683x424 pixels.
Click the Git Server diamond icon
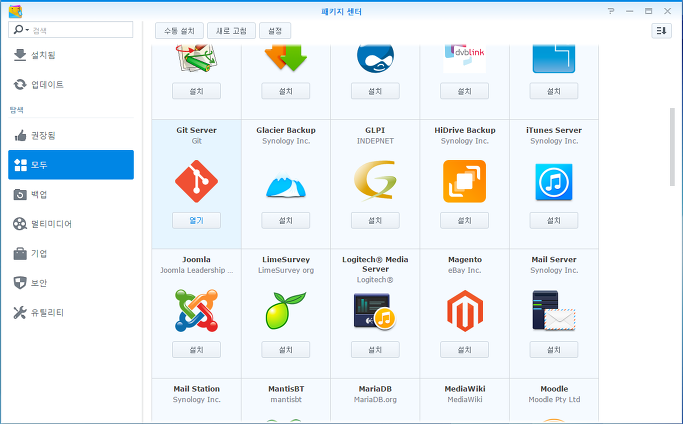point(196,181)
